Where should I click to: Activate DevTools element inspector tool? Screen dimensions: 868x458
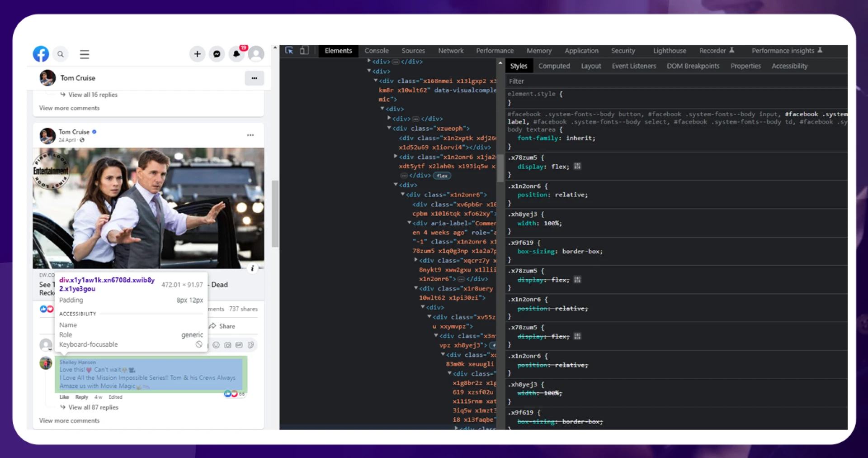tap(289, 51)
